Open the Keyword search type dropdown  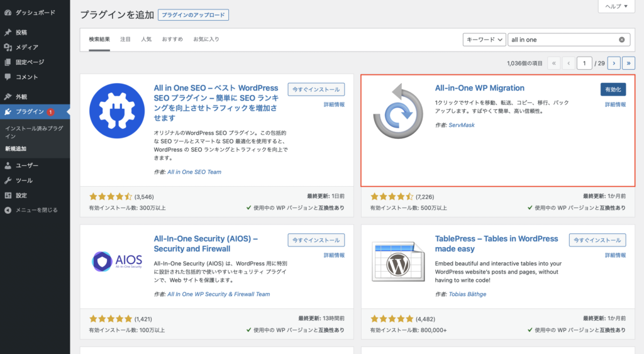[x=484, y=40]
